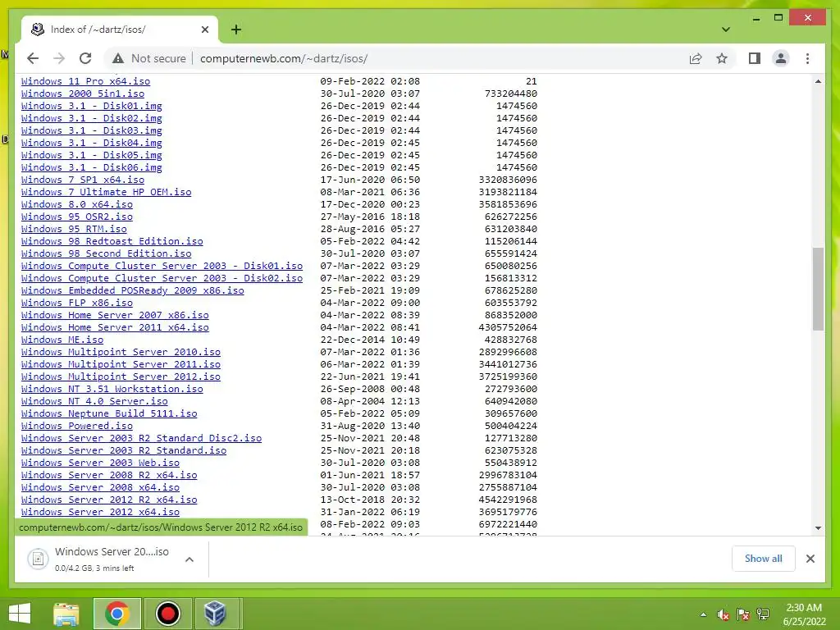This screenshot has width=840, height=630.
Task: Open File Explorer from taskbar
Action: click(66, 614)
